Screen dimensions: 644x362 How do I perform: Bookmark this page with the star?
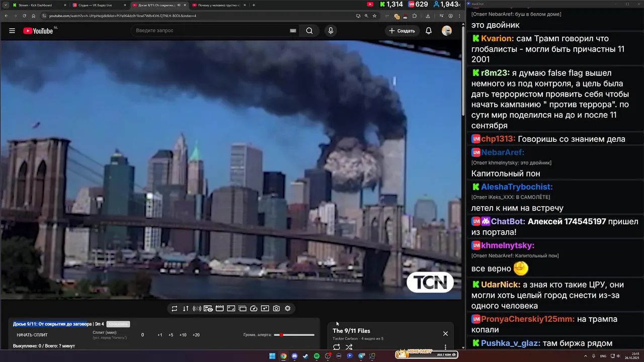click(x=374, y=16)
